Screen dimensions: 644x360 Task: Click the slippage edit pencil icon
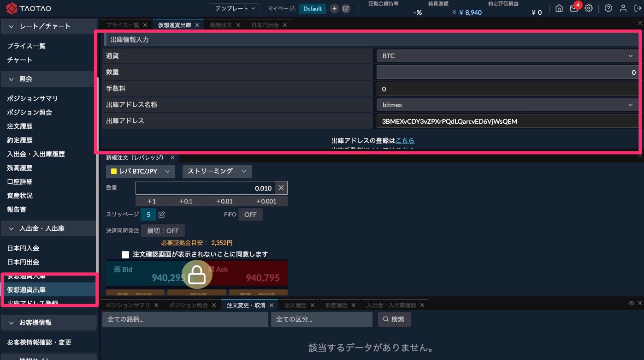click(162, 215)
